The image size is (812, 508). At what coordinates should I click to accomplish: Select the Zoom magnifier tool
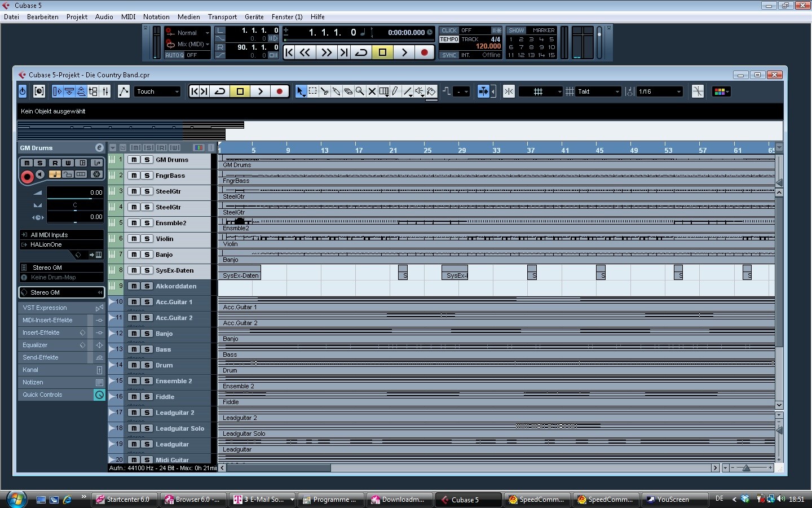coord(360,91)
